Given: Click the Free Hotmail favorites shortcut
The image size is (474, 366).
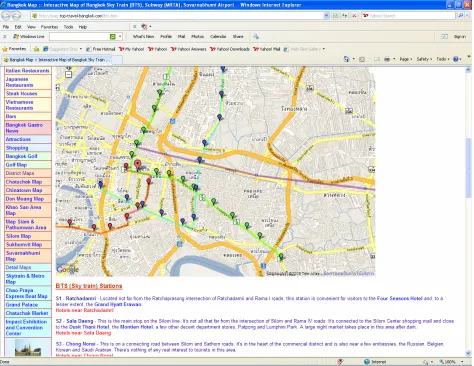Looking at the screenshot, I should (x=100, y=49).
